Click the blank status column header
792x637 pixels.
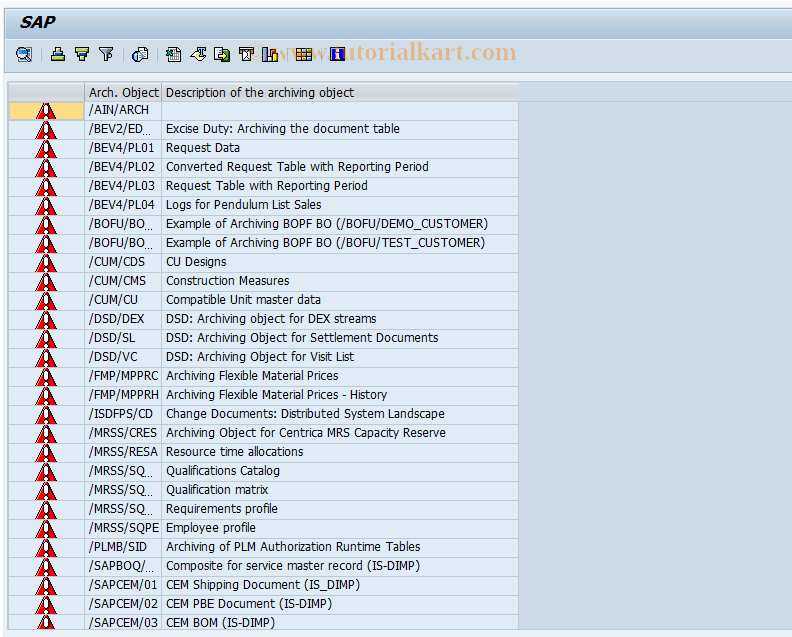[46, 92]
